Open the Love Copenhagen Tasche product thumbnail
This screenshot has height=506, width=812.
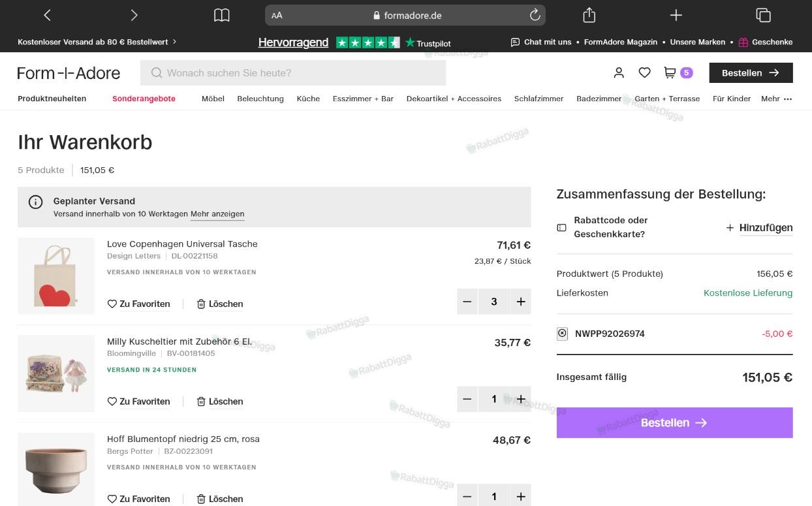[56, 276]
